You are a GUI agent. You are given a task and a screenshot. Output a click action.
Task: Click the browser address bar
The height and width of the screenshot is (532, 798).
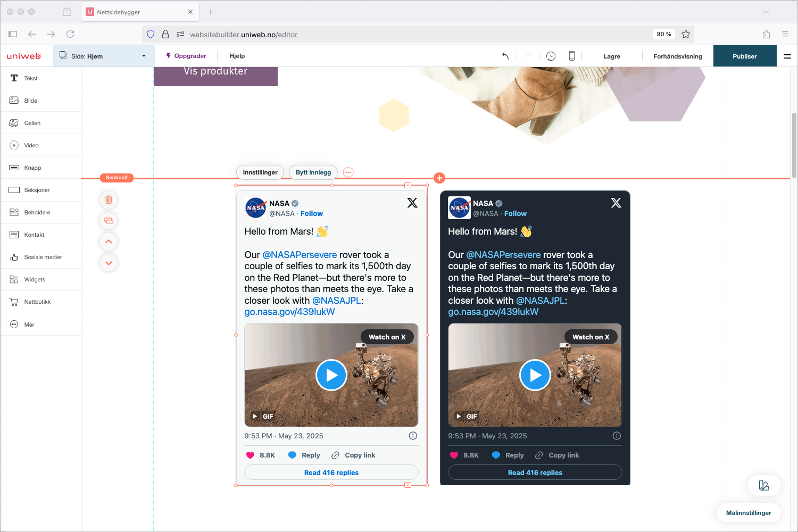tap(418, 34)
